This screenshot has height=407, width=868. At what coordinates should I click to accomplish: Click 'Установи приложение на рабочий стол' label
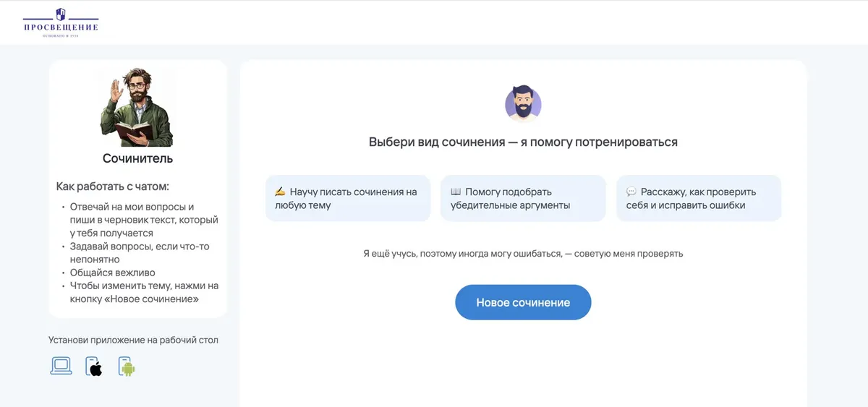[x=133, y=340]
